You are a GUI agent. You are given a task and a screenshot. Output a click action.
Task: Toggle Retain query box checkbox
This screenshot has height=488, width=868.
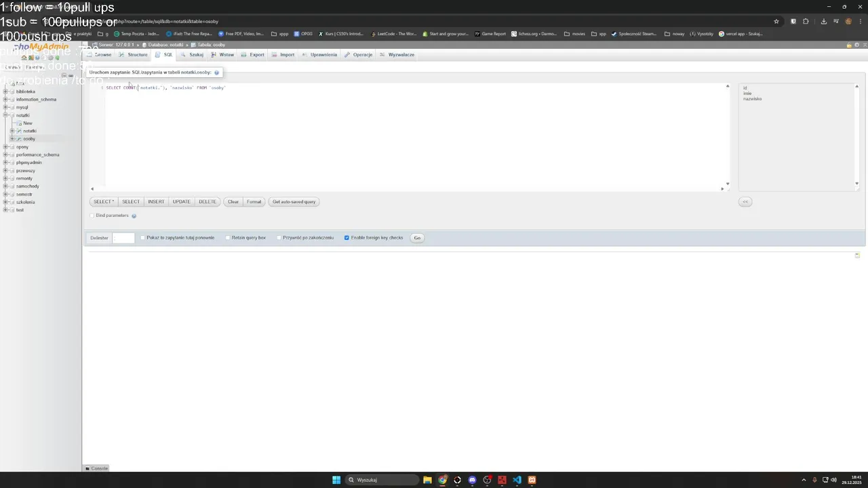228,238
